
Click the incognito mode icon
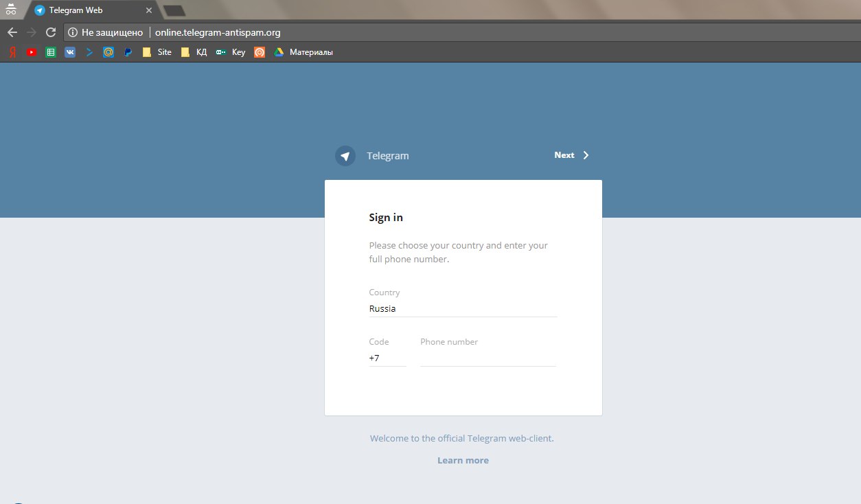11,10
